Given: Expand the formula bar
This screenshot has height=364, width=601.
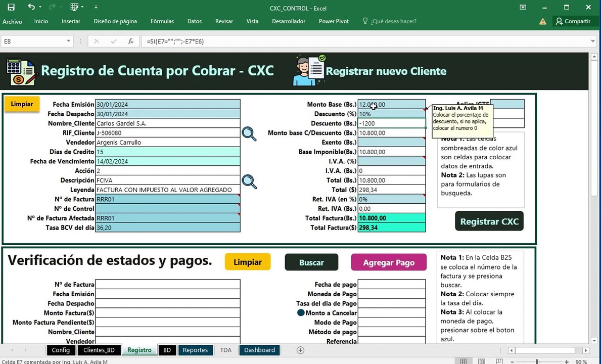Looking at the screenshot, I should [x=592, y=41].
